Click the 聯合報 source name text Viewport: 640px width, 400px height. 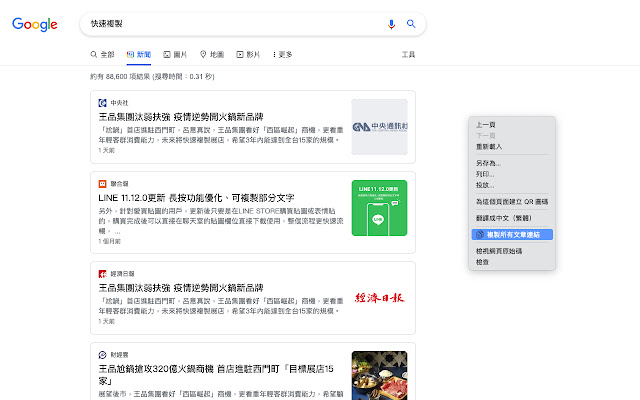pyautogui.click(x=119, y=184)
